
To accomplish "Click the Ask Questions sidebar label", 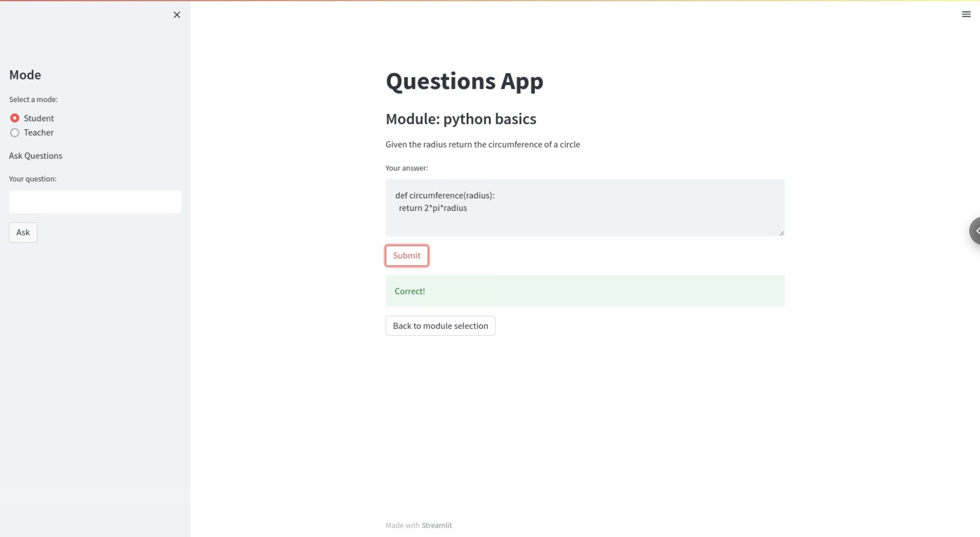I will [35, 156].
